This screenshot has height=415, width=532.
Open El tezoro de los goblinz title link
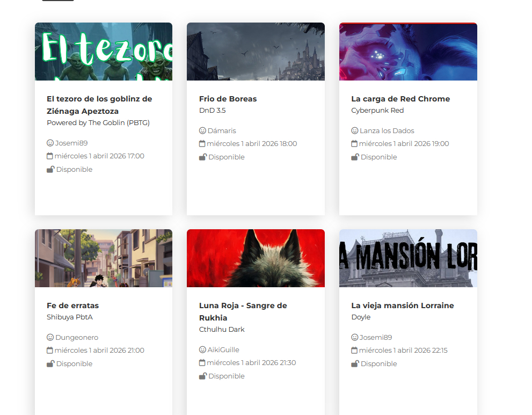pos(99,105)
